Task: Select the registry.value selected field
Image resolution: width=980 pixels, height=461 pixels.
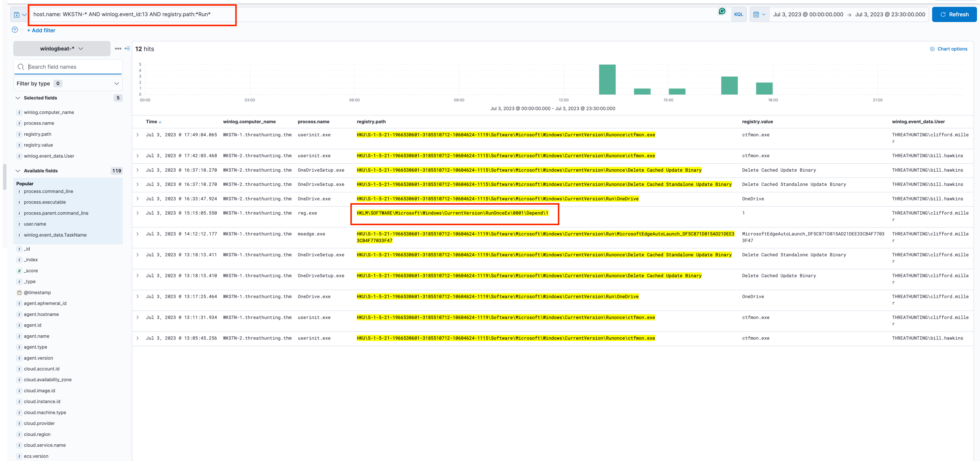Action: point(38,145)
